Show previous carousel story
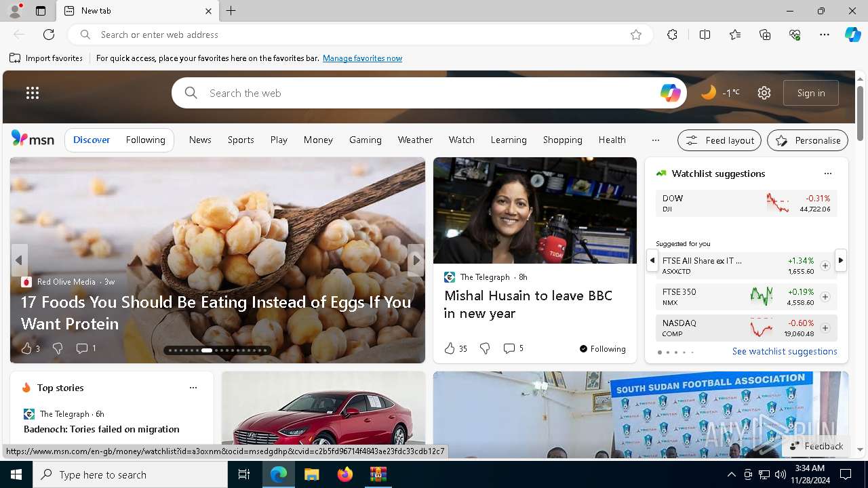The width and height of the screenshot is (868, 488). pos(19,260)
